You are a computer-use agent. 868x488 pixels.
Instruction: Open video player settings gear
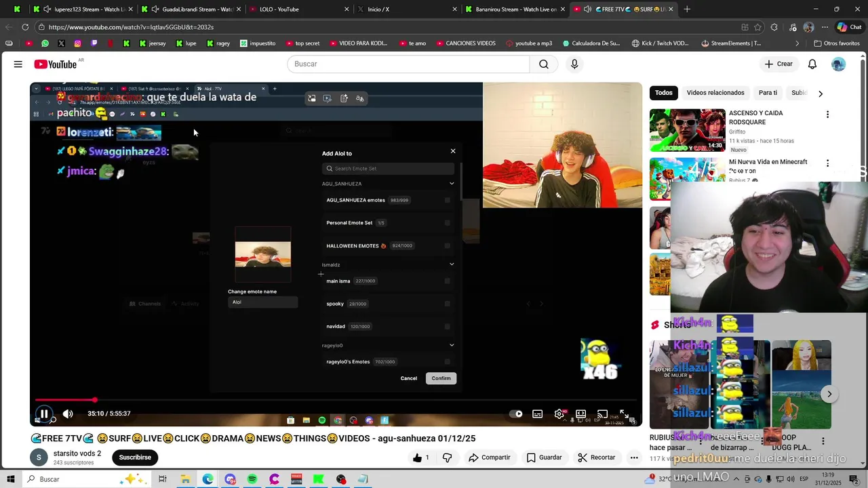point(559,414)
